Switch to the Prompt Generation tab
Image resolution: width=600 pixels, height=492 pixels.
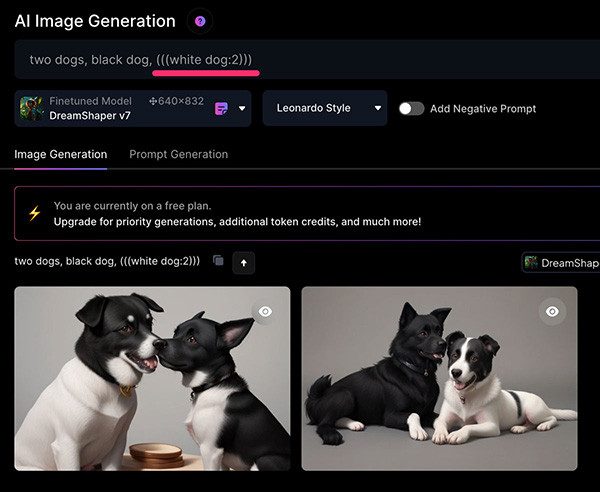tap(178, 155)
